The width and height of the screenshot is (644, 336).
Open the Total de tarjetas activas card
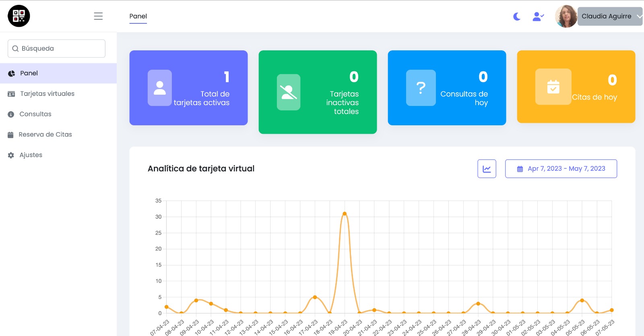[188, 88]
